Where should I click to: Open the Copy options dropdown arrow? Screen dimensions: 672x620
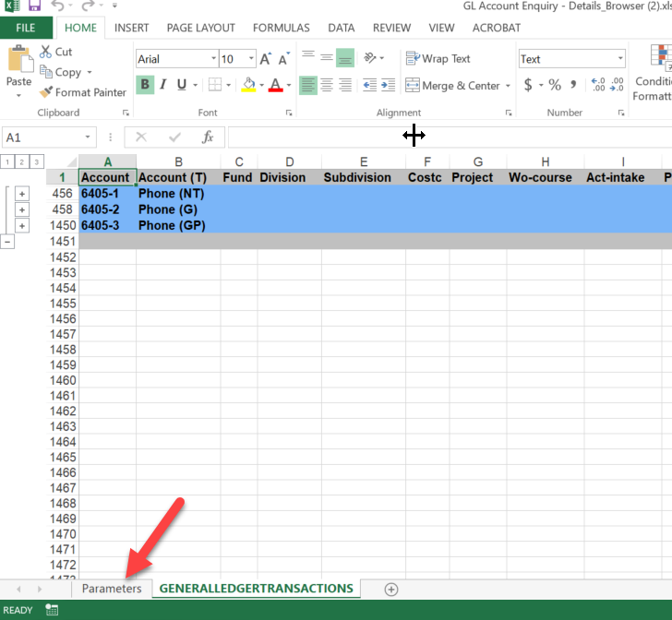90,72
